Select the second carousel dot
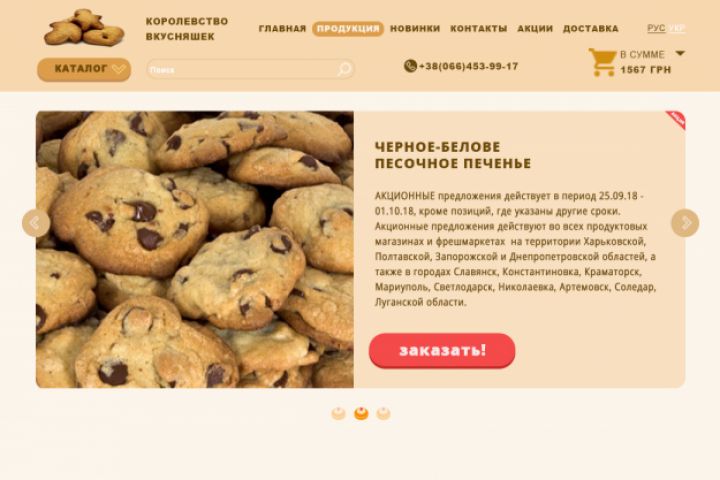 [x=361, y=413]
